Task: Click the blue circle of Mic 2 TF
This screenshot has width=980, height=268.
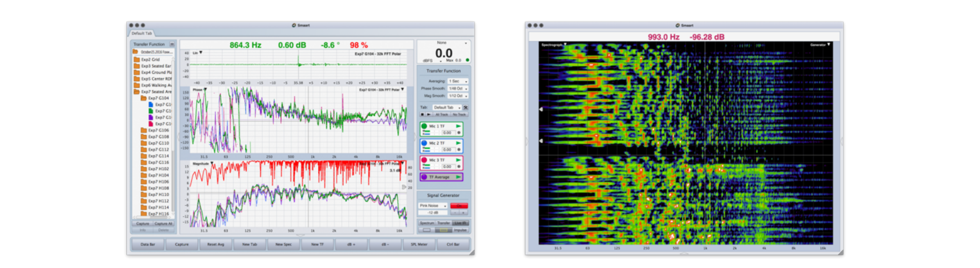Action: [x=424, y=143]
